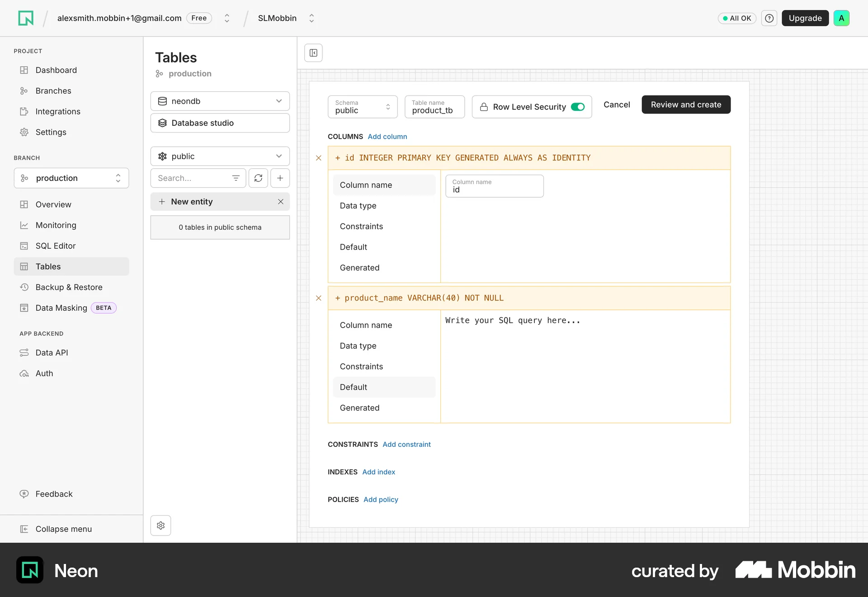Screen dimensions: 868x597
Task: Select Constraints tab for product_name column
Action: [384, 367]
